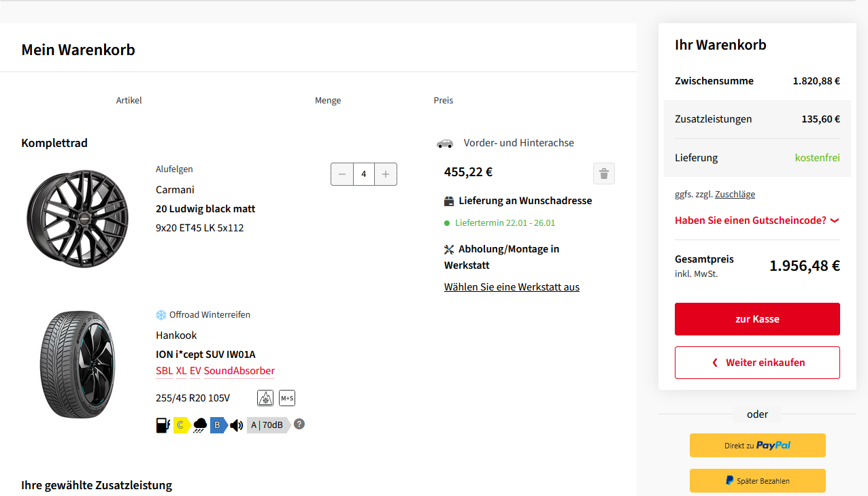Open Wählen Sie eine Werkstatt aus

point(512,287)
